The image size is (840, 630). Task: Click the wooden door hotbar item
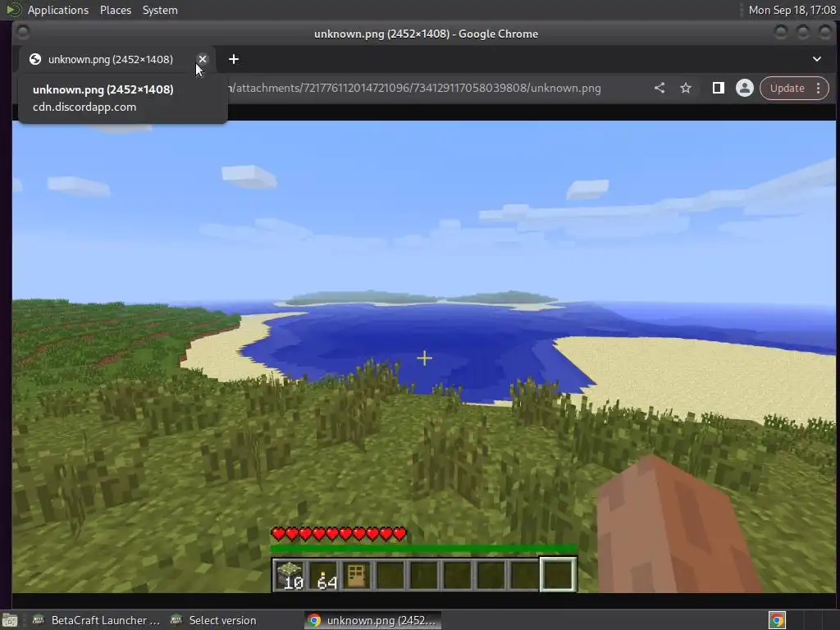tap(357, 575)
